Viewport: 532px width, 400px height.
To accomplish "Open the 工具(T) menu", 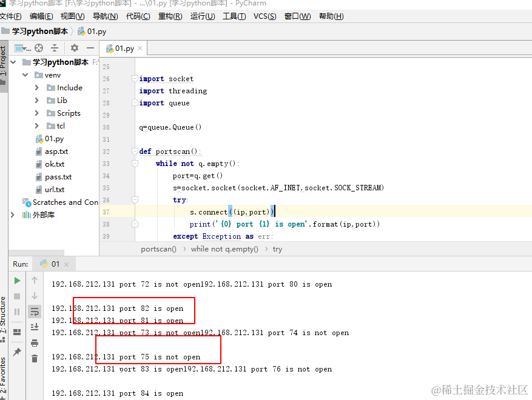I will [x=234, y=16].
